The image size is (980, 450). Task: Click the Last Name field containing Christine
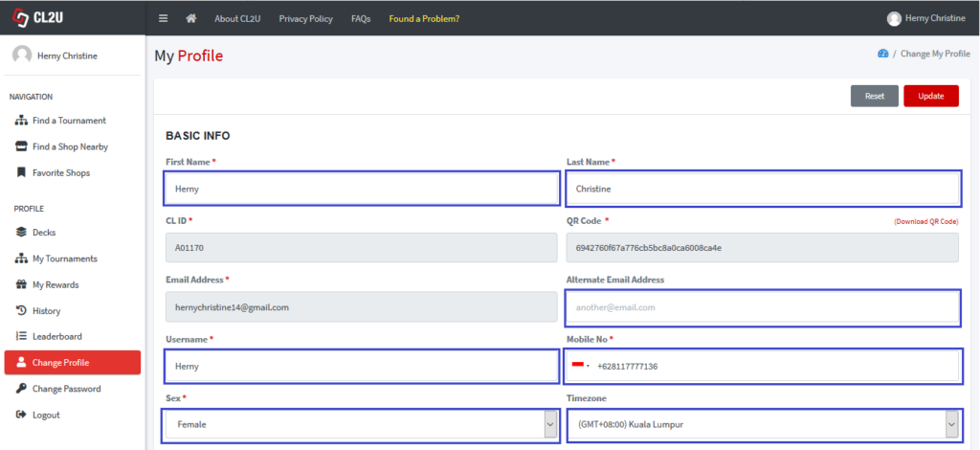[763, 189]
